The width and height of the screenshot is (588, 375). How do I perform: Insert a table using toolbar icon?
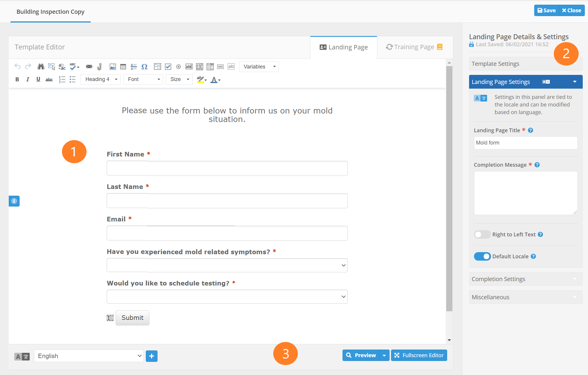click(123, 67)
